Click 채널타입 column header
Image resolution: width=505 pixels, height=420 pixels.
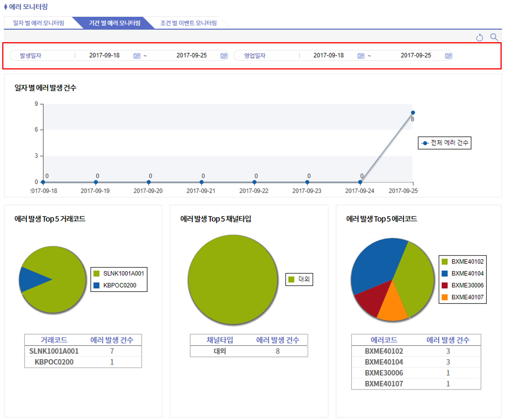pyautogui.click(x=220, y=340)
